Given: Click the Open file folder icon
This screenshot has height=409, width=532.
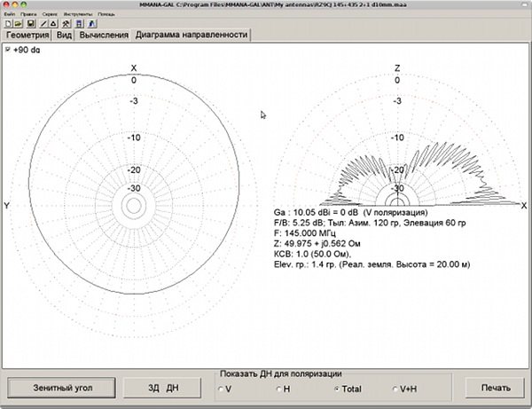Looking at the screenshot, I should (x=18, y=24).
